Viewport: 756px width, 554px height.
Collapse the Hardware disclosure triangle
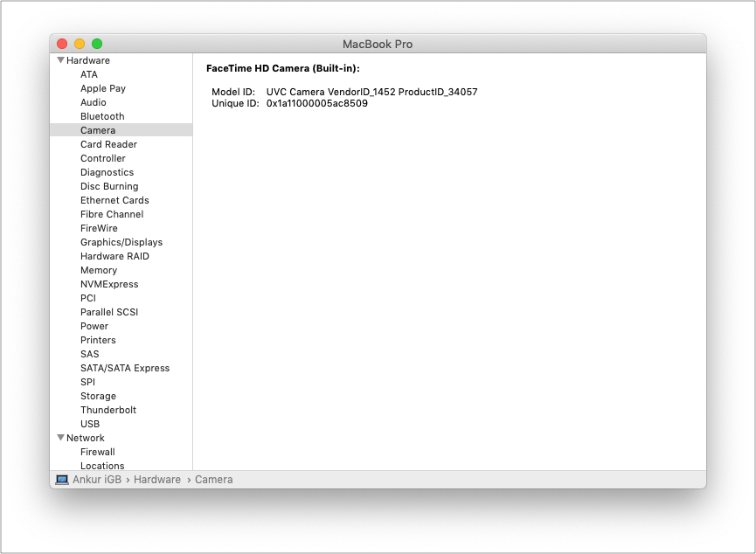point(61,60)
